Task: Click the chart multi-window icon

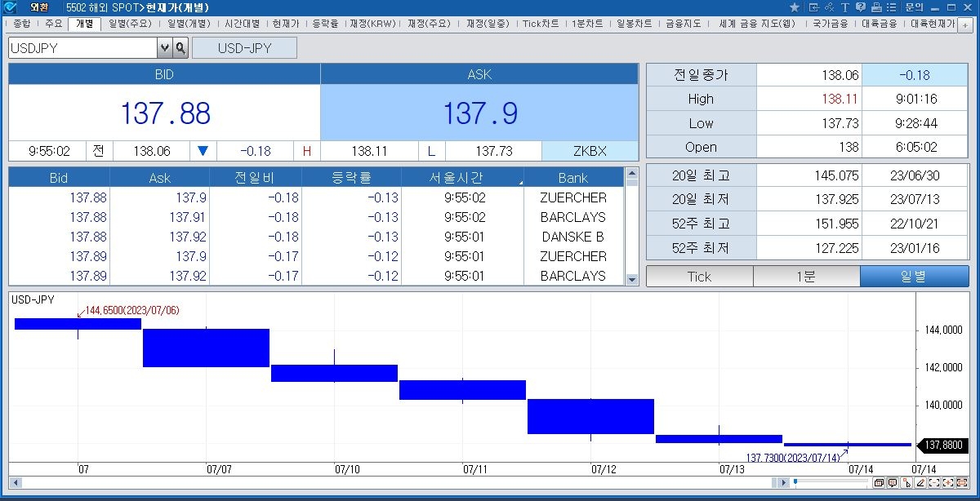Action: (x=879, y=483)
